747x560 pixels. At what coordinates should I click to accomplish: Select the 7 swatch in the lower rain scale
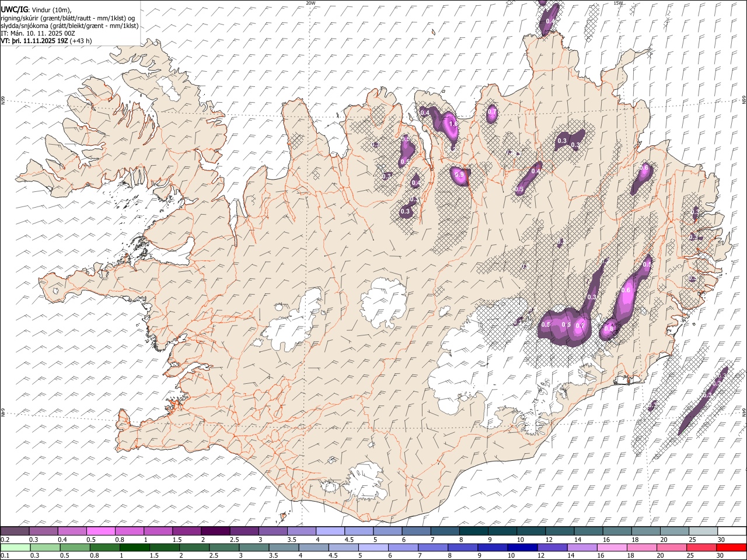(x=433, y=547)
